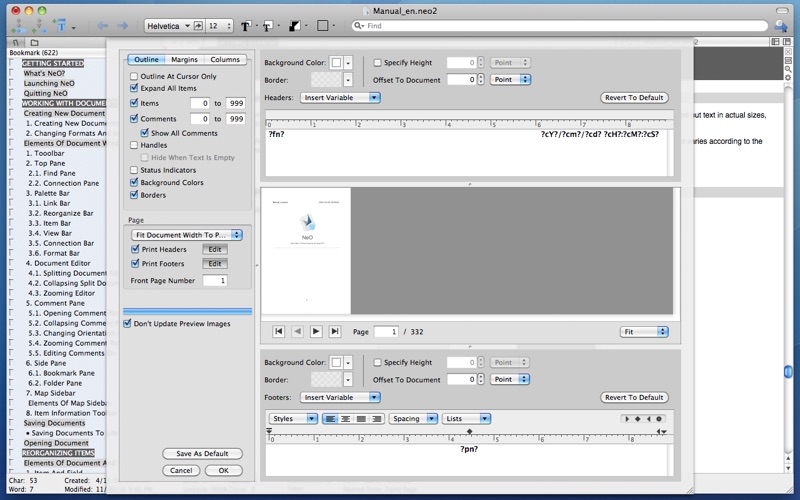
Task: Open the Headers Insert Variable dropdown
Action: tap(340, 97)
